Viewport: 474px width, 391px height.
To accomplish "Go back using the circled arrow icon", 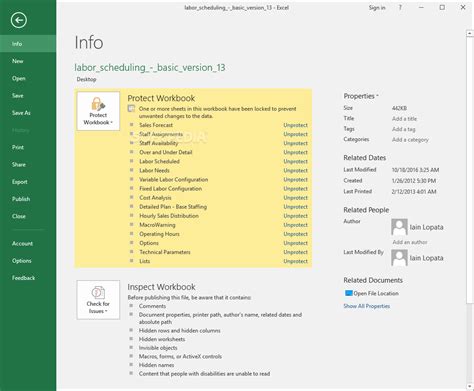I will click(x=19, y=20).
